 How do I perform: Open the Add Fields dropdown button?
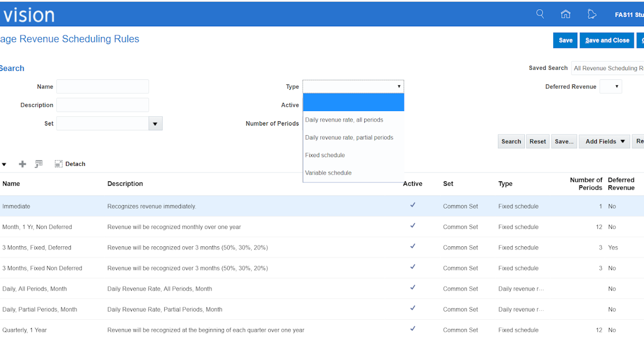coord(604,141)
